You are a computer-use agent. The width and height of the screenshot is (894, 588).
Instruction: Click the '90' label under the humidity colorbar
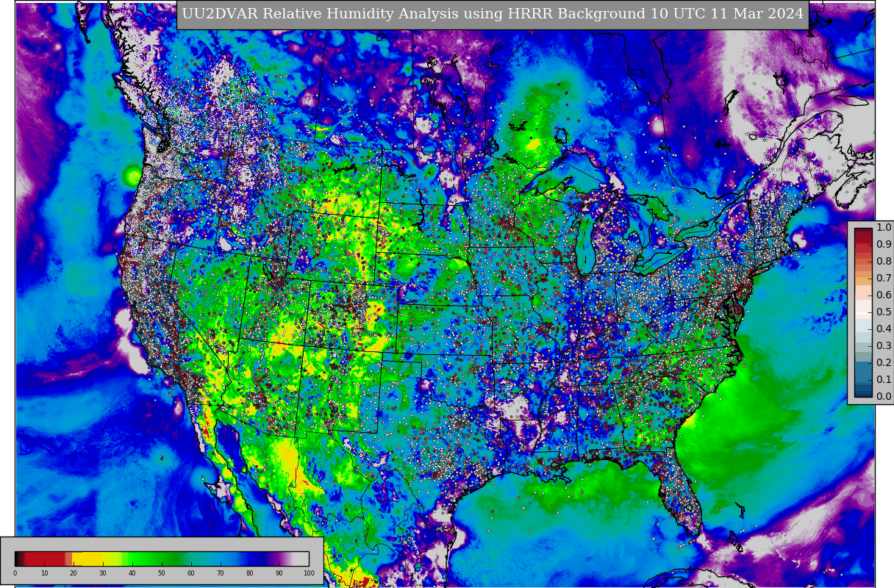(279, 573)
